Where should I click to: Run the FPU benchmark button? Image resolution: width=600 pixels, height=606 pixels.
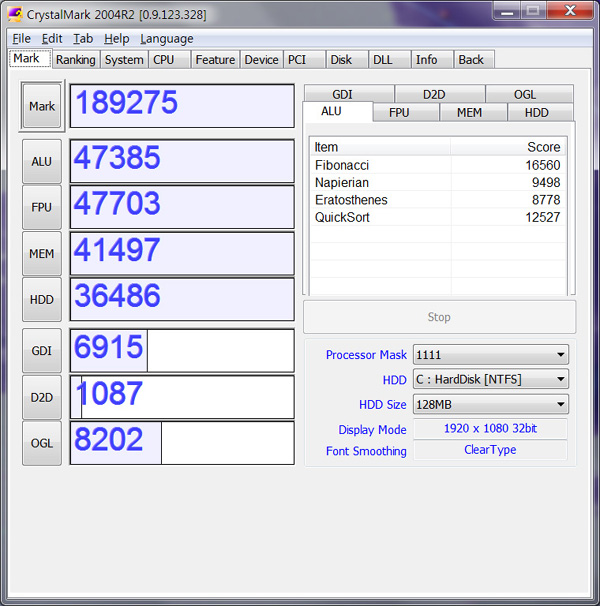(x=42, y=207)
